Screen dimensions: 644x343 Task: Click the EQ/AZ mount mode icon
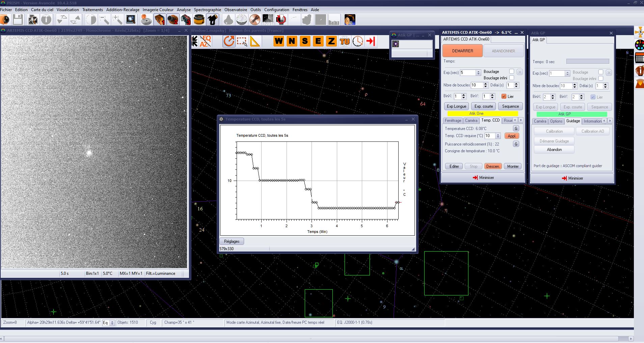[205, 42]
